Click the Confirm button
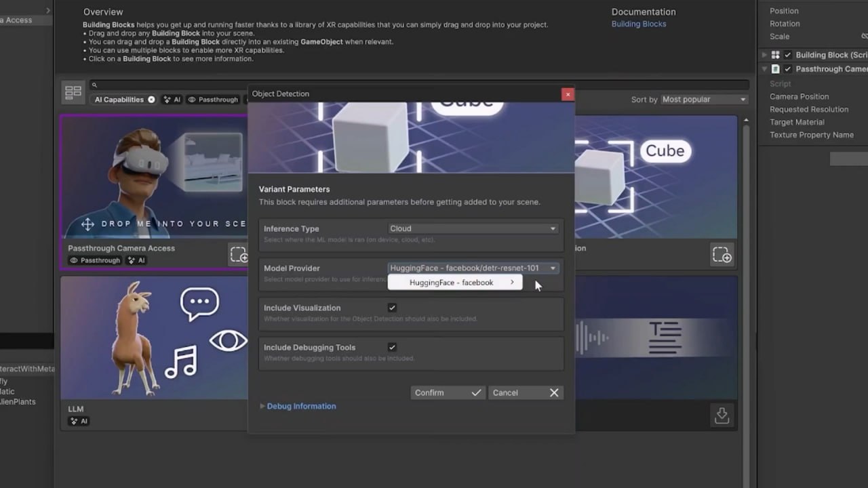The image size is (868, 488). click(x=448, y=392)
